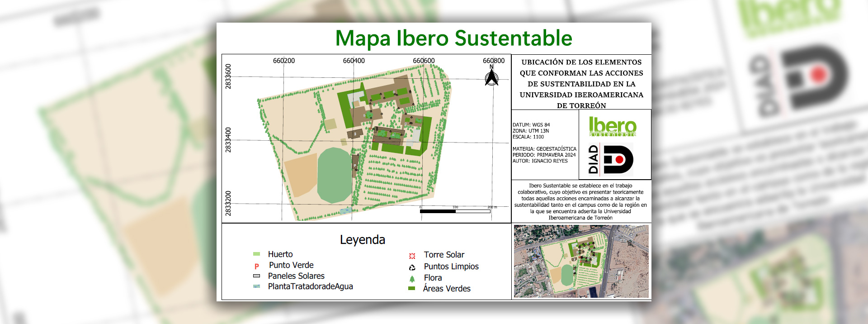The image size is (868, 324).
Task: Select the "Flora" legend label
Action: pyautogui.click(x=433, y=278)
